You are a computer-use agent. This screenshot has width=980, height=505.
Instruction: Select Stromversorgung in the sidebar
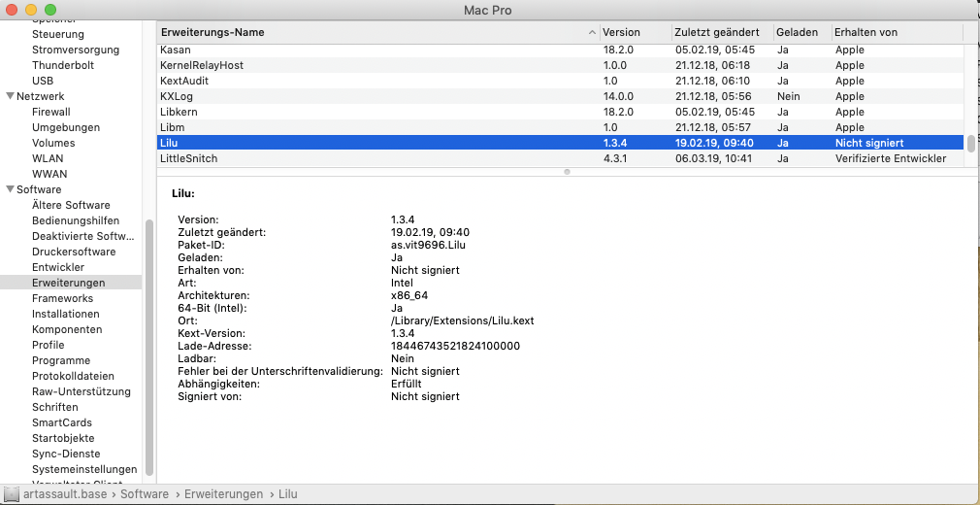[x=76, y=50]
